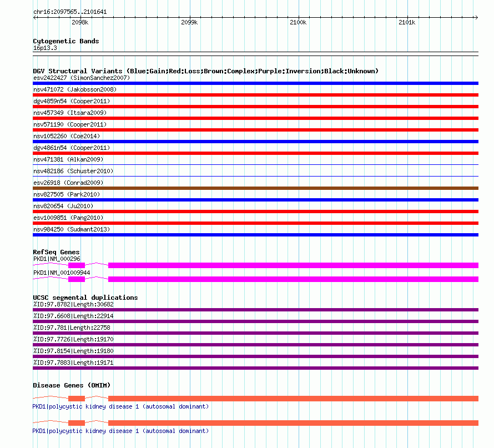Screen dimensions: 494x448
Task: Click the RefSeq Genes track heading
Action: 56,252
